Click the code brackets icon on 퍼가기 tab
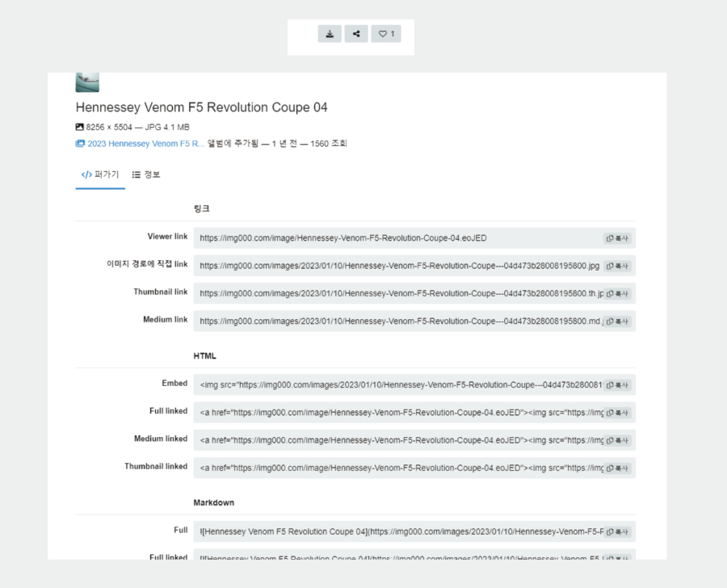Image resolution: width=727 pixels, height=588 pixels. click(x=86, y=174)
